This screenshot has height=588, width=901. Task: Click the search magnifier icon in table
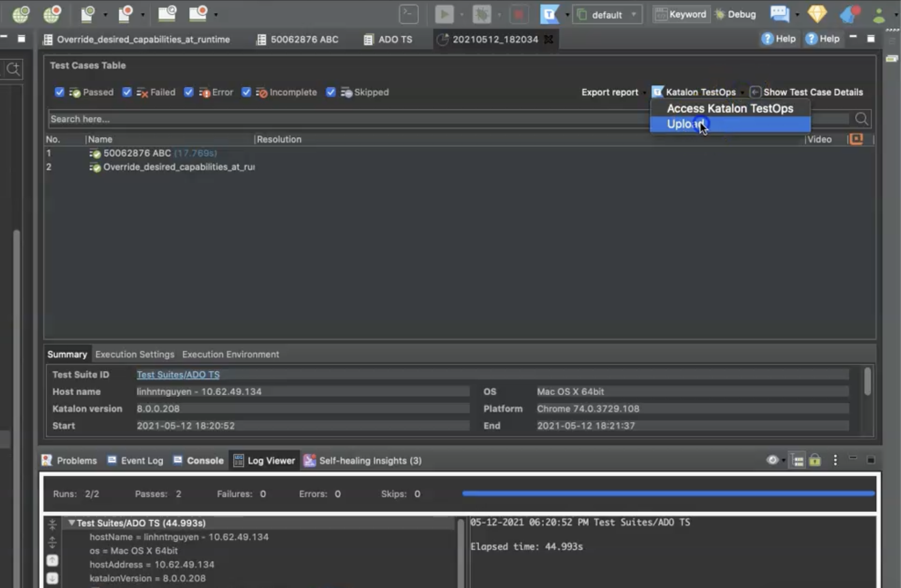861,119
